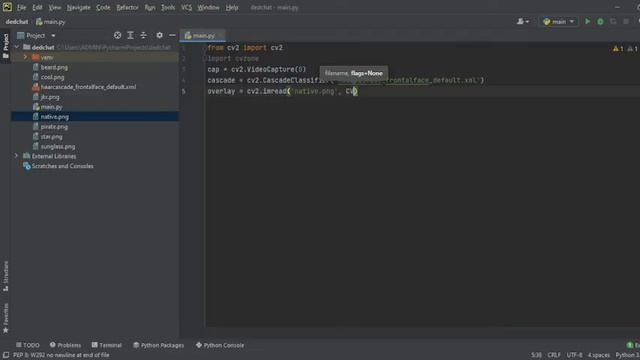Image resolution: width=640 pixels, height=360 pixels.
Task: Click the tool window quick access icon in status bar
Action: pos(6,355)
